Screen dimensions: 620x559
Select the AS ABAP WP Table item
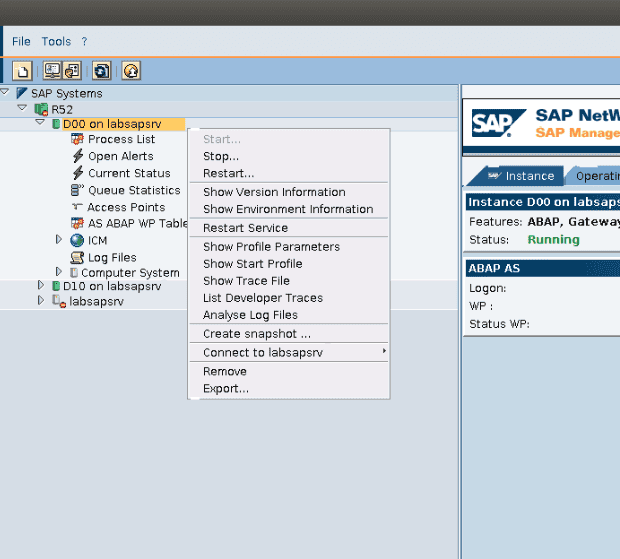pos(137,223)
